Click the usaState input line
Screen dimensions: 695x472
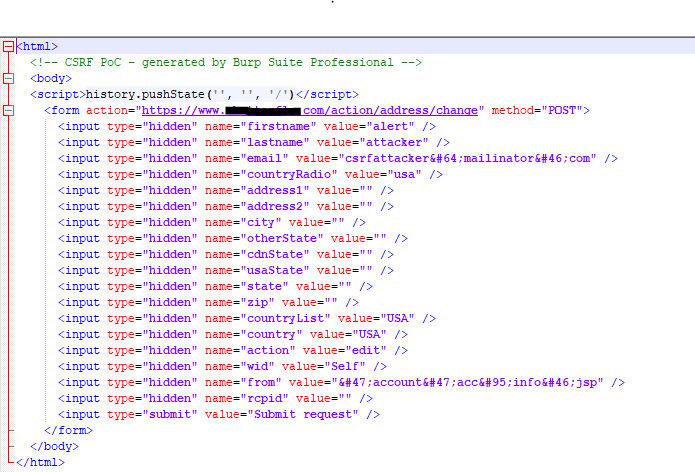(226, 270)
